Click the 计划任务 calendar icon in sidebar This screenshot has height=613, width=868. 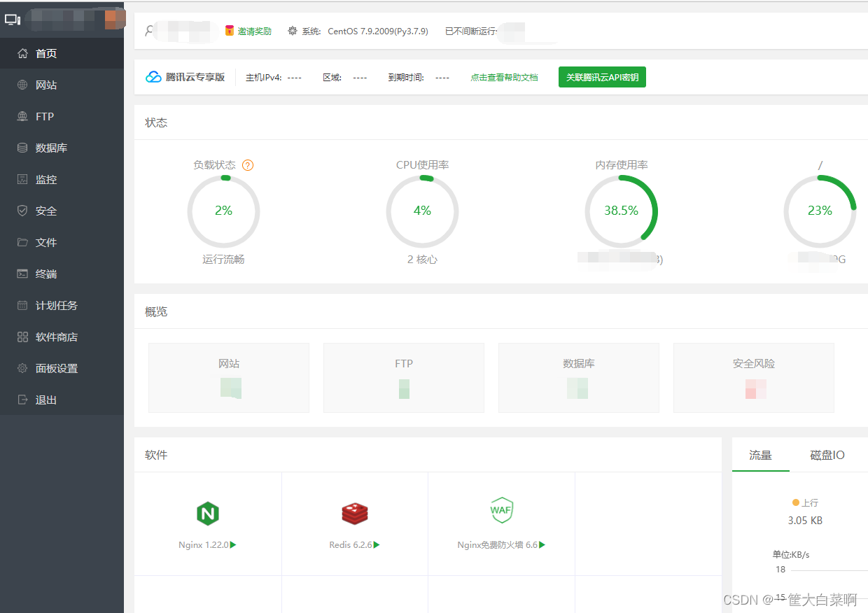[22, 305]
